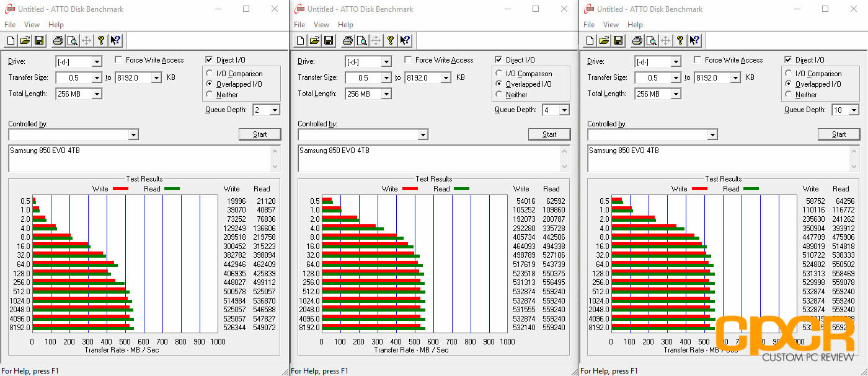Click Start button in the right window
Viewport: 868px width, 376px height.
[839, 134]
